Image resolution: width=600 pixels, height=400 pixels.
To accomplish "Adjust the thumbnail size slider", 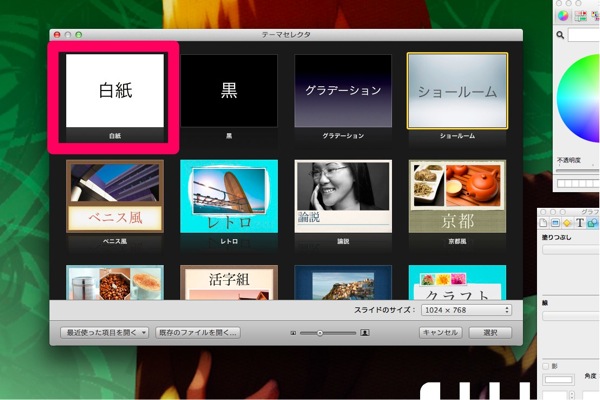I will pos(320,331).
